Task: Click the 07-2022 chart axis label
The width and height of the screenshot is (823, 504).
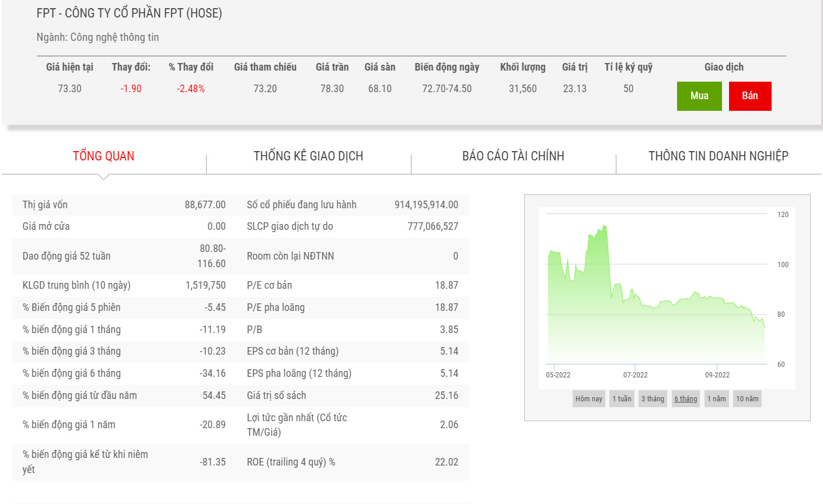Action: (x=635, y=375)
